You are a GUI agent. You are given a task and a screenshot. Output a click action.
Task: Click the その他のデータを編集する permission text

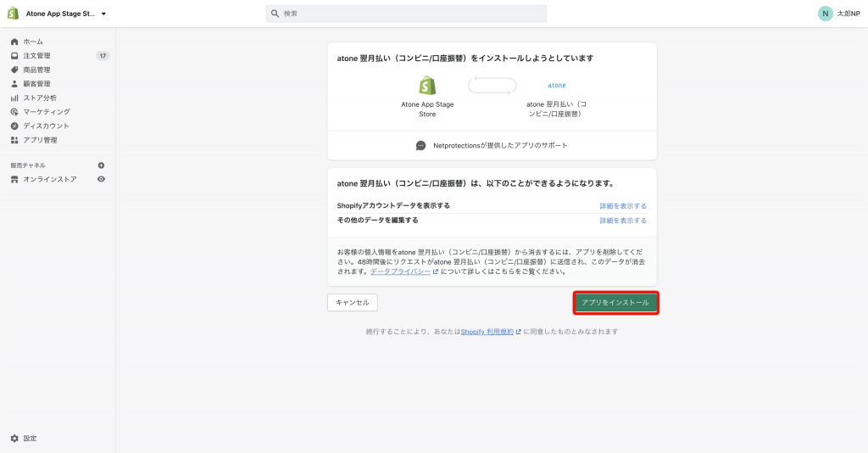click(x=377, y=220)
